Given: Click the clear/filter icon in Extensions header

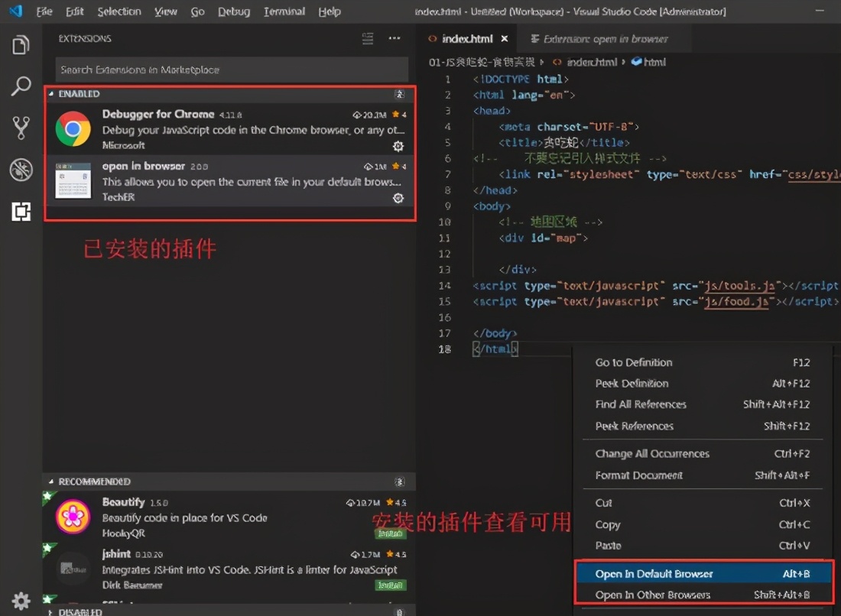Looking at the screenshot, I should point(366,37).
